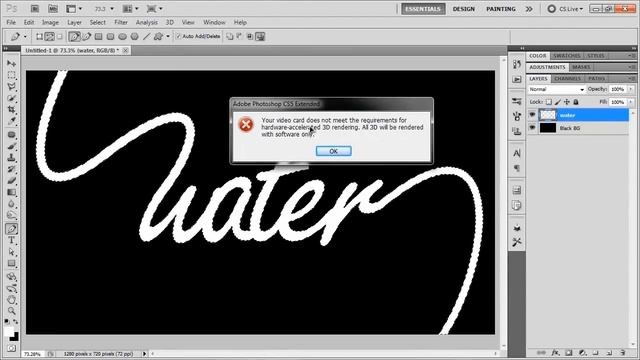Image resolution: width=640 pixels, height=360 pixels.
Task: Choose the Ellipse shape in the options bar
Action: click(122, 37)
